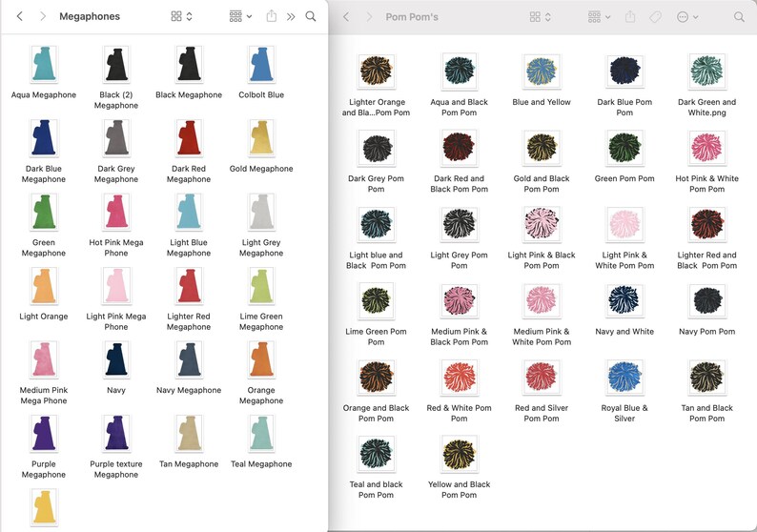Viewport: 757px width, 532px height.
Task: Select Lime Green Megaphone file icon
Action: [261, 285]
